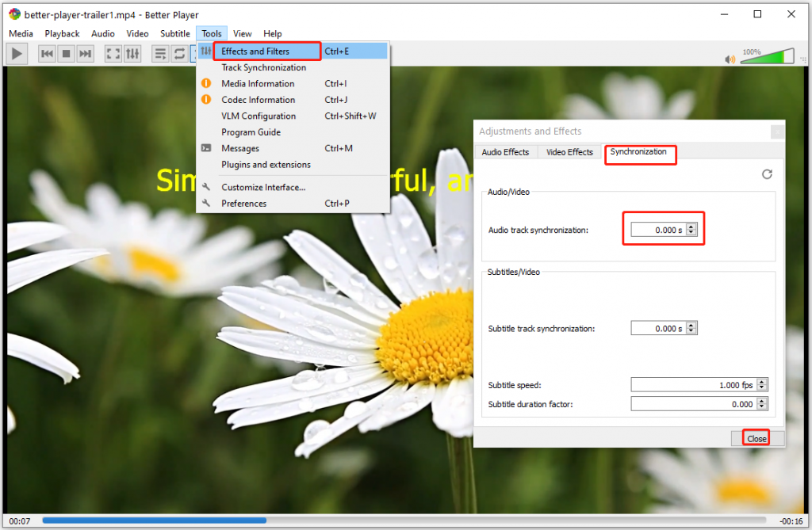812x530 pixels.
Task: Click the sync reset refresh icon
Action: pyautogui.click(x=767, y=174)
